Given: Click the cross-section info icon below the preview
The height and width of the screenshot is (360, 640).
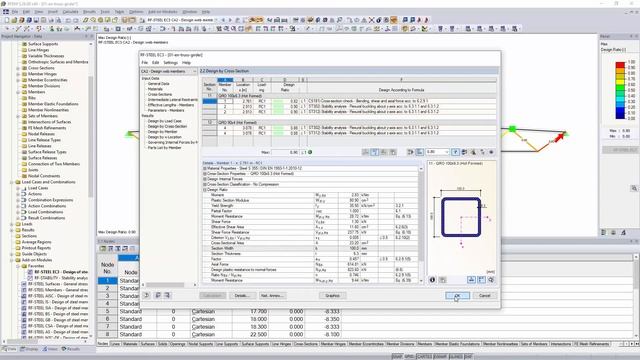Looking at the screenshot, I should [432, 280].
